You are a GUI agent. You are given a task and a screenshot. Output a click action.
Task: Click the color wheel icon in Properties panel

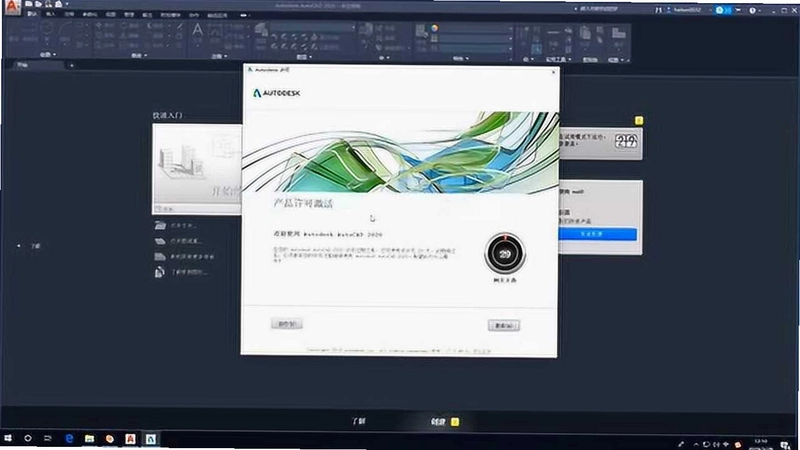pos(435,28)
